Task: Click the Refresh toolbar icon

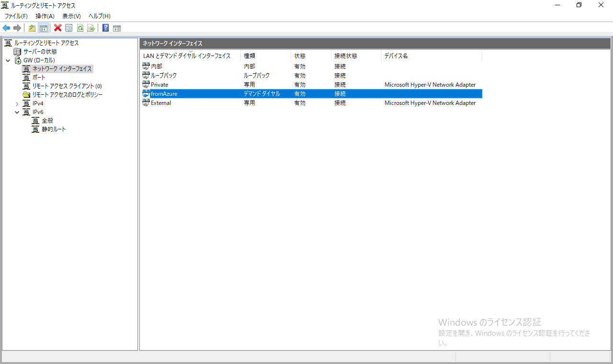Action: (80, 28)
